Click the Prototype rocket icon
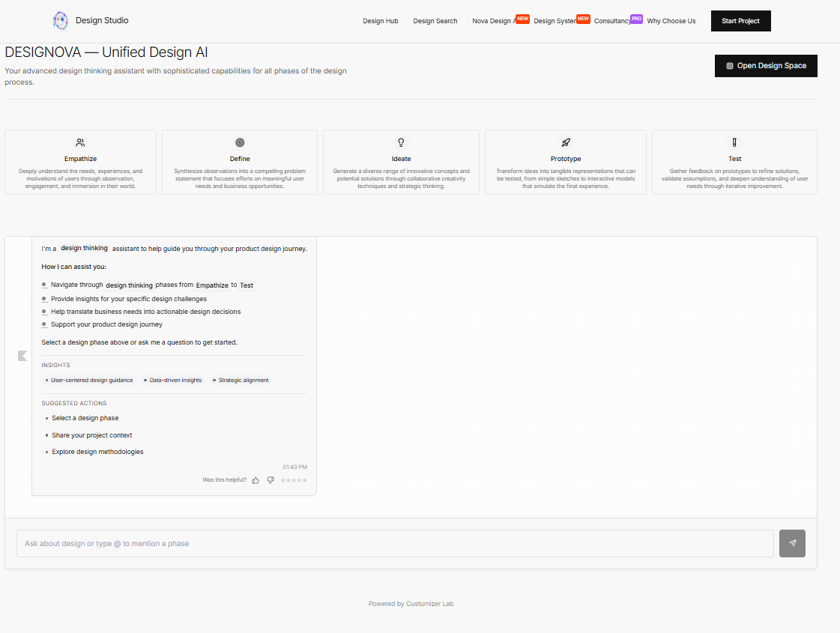 (566, 142)
